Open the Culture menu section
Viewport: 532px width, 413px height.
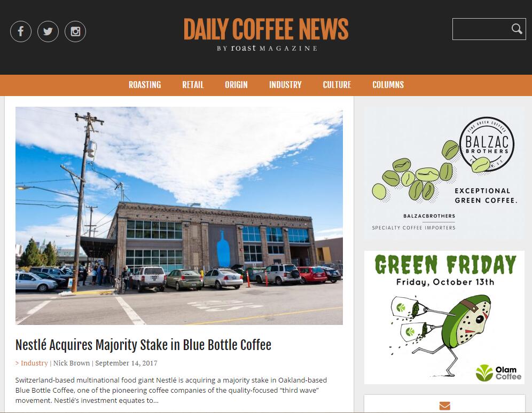(337, 85)
